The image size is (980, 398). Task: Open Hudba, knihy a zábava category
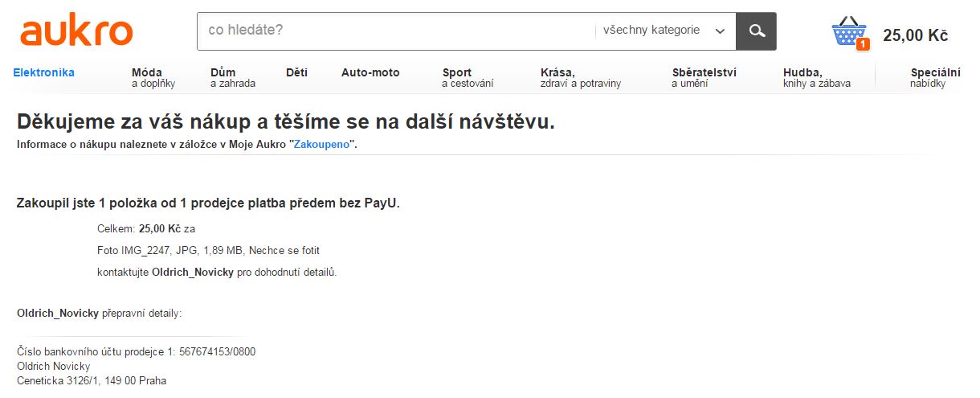(817, 77)
